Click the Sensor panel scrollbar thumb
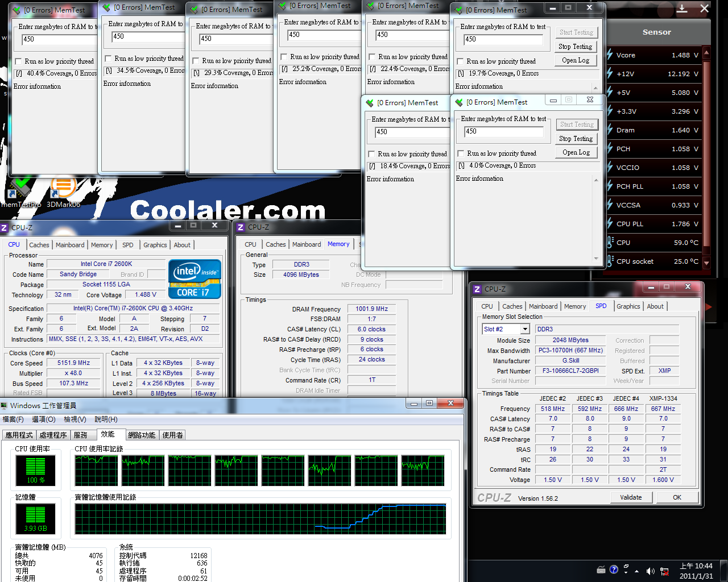This screenshot has width=728, height=582. tap(706, 153)
